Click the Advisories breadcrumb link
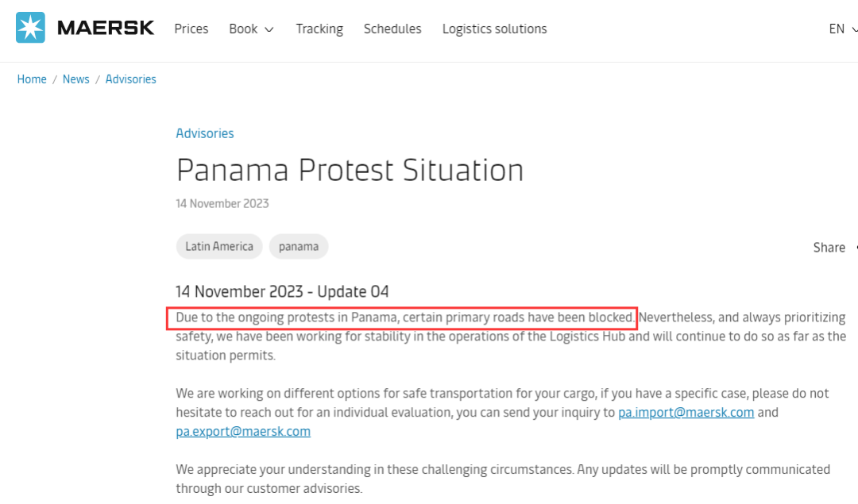This screenshot has width=858, height=504. (131, 79)
